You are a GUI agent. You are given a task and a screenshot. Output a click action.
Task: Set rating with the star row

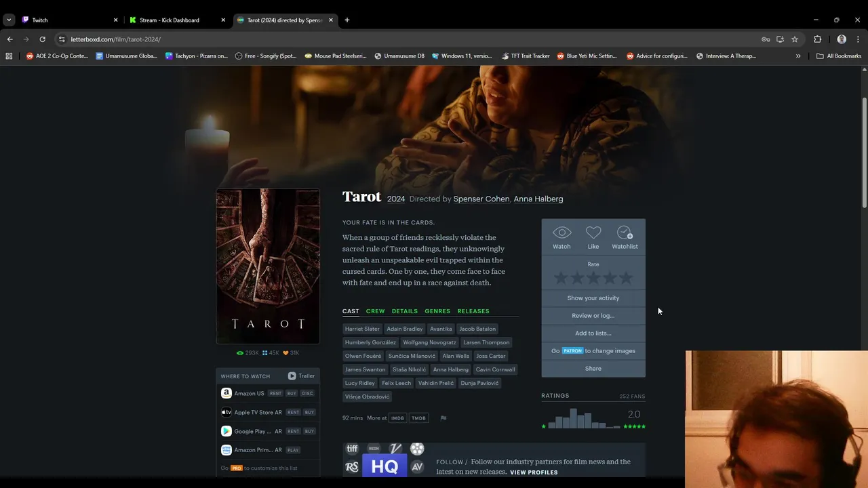593,278
